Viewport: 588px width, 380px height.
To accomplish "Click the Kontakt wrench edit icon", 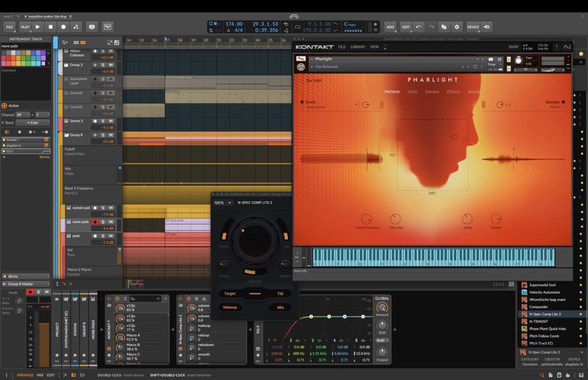I will [301, 59].
